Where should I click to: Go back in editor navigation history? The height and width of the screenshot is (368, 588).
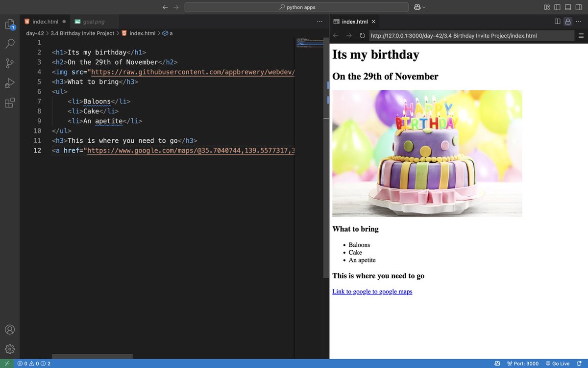(x=165, y=7)
